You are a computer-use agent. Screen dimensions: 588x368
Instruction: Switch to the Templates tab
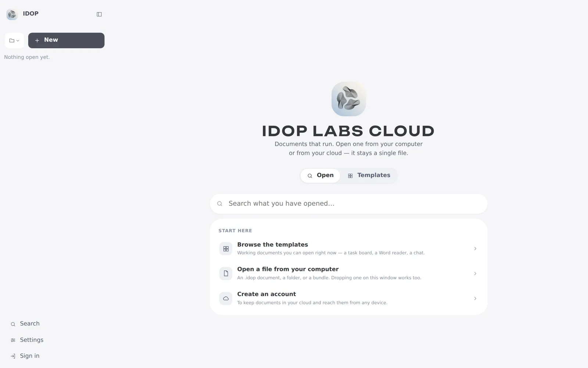(x=369, y=176)
